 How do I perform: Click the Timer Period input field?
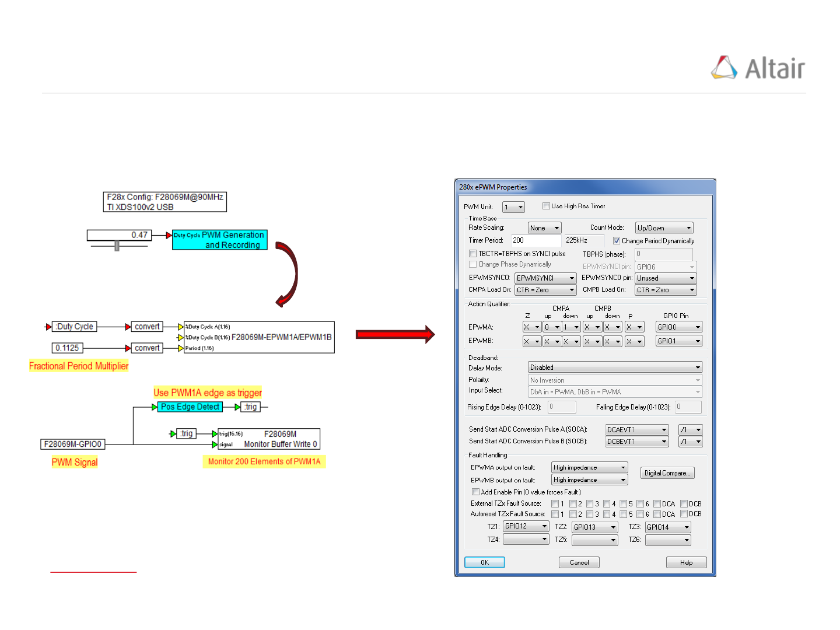coord(536,240)
